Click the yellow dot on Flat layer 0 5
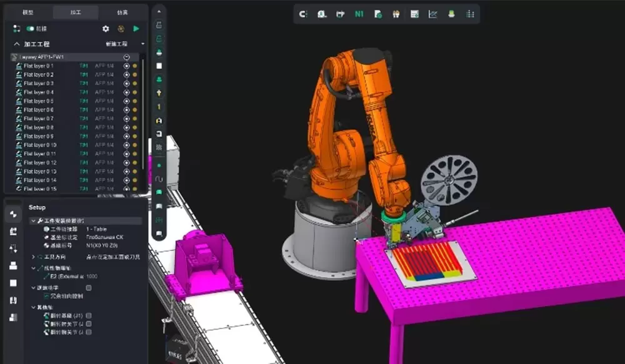The image size is (625, 364). tap(134, 101)
